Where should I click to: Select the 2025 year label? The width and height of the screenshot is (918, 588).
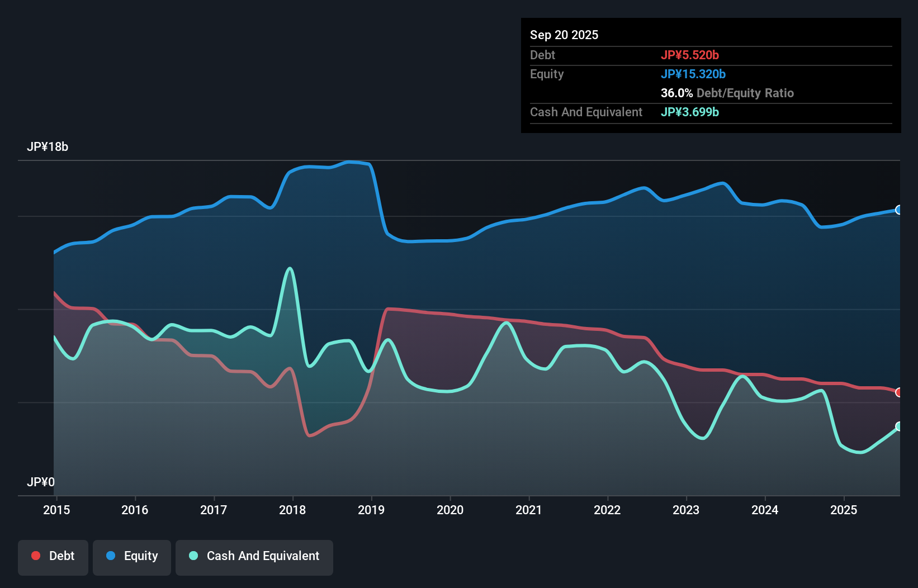pos(844,510)
